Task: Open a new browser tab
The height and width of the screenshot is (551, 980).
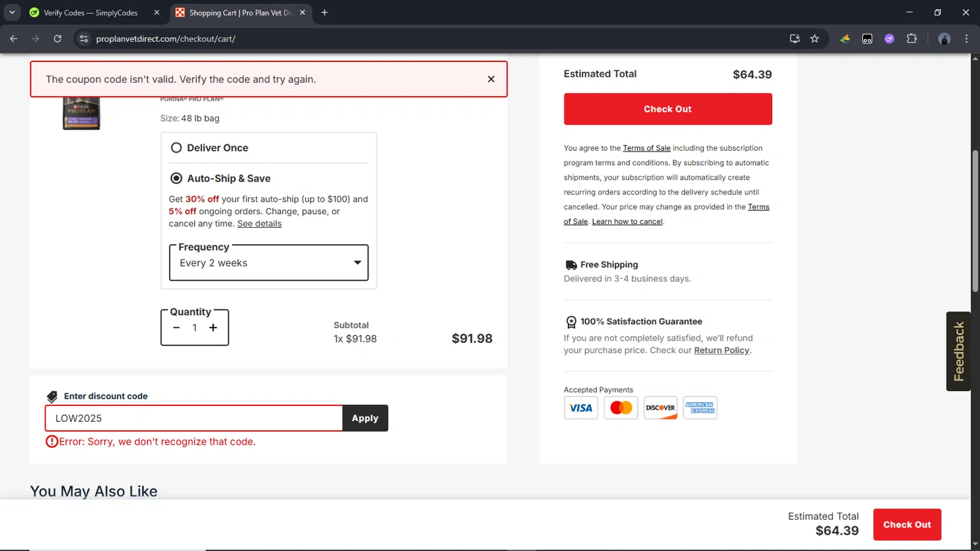Action: [325, 12]
